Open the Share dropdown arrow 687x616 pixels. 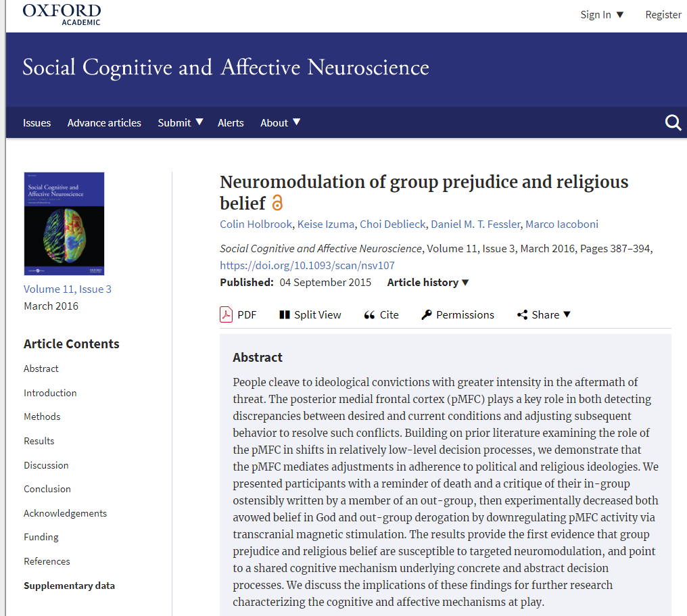pos(567,314)
